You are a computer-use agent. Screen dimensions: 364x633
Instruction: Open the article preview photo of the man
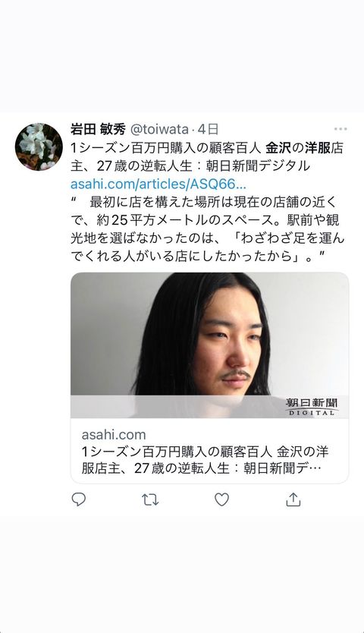point(209,345)
